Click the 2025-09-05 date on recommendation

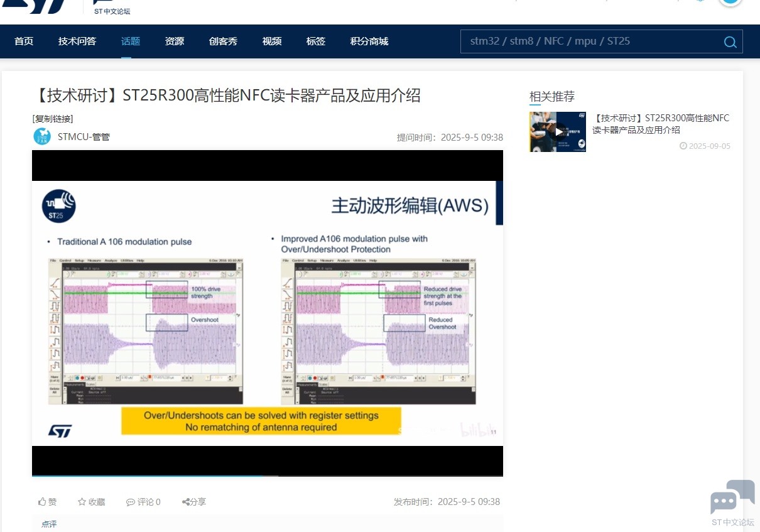pyautogui.click(x=705, y=146)
